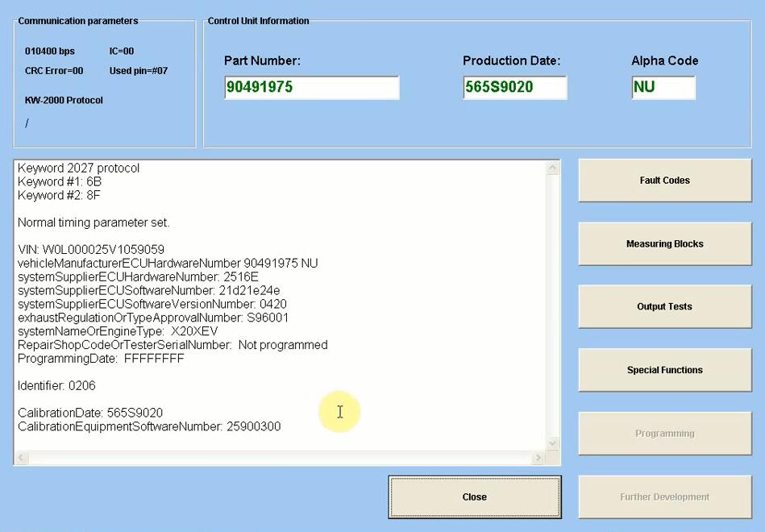Click the vehicleManufacturerECUHardwareNumber line
This screenshot has height=532, width=765.
168,263
